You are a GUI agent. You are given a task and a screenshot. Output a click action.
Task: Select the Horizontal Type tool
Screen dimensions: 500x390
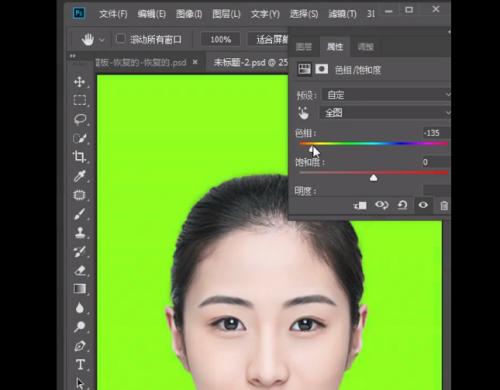coord(80,364)
